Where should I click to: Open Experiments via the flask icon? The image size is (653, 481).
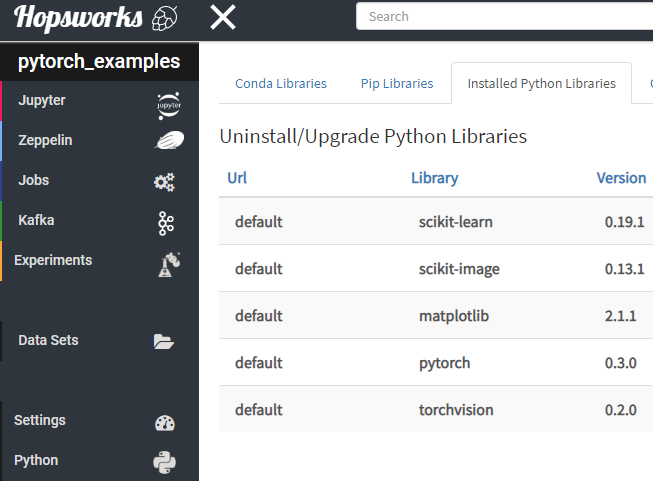click(x=166, y=263)
